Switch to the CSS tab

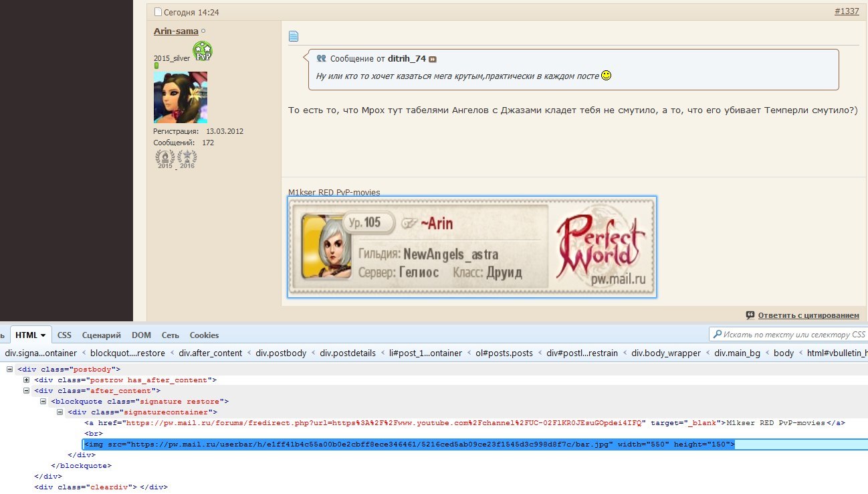[64, 335]
